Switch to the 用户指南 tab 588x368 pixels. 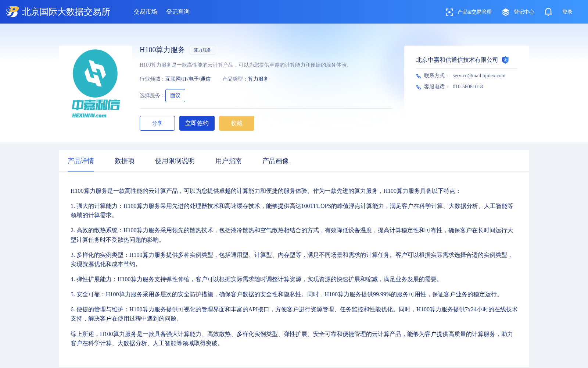coord(229,161)
